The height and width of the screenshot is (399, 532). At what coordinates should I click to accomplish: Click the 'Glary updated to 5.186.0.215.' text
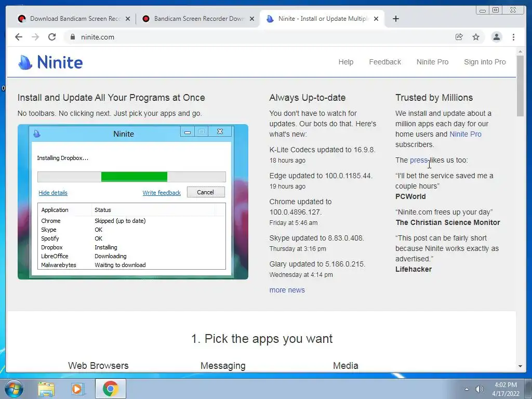[x=317, y=264]
